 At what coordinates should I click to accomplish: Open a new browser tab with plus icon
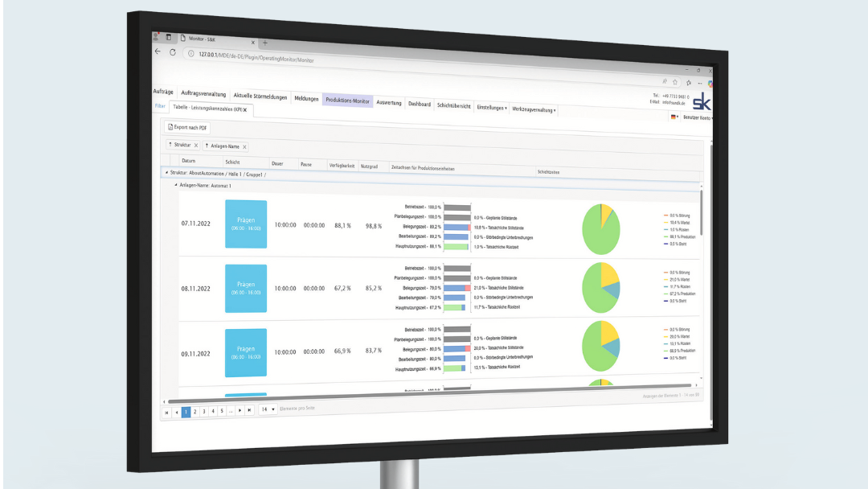[x=264, y=43]
